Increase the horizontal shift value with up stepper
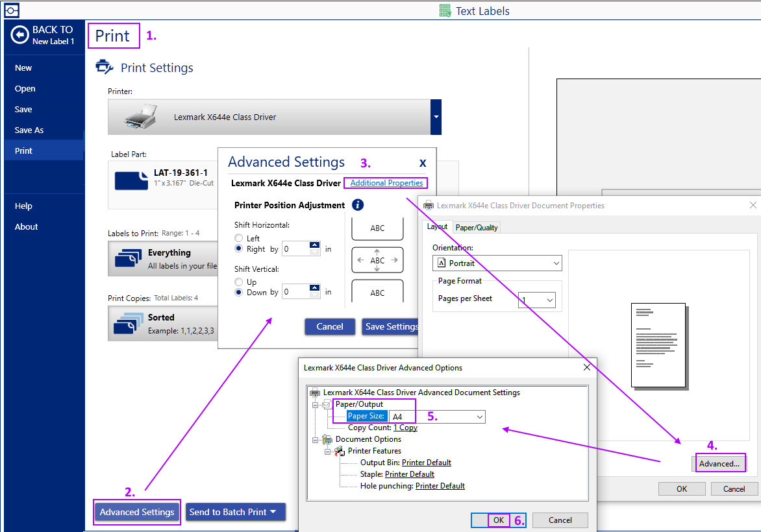Viewport: 761px width, 532px height. tap(315, 245)
